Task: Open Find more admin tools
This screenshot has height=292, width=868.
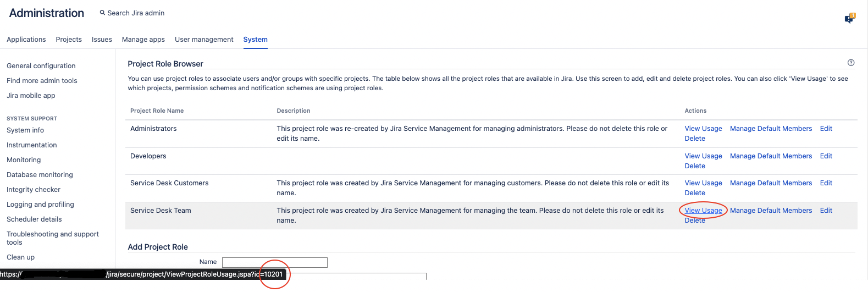Action: pyautogui.click(x=42, y=81)
